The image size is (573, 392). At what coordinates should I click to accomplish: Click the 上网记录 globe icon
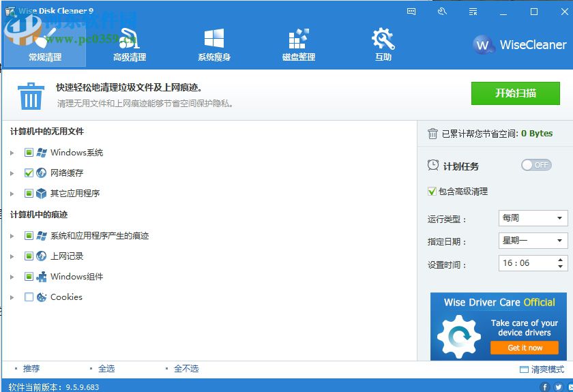point(42,256)
